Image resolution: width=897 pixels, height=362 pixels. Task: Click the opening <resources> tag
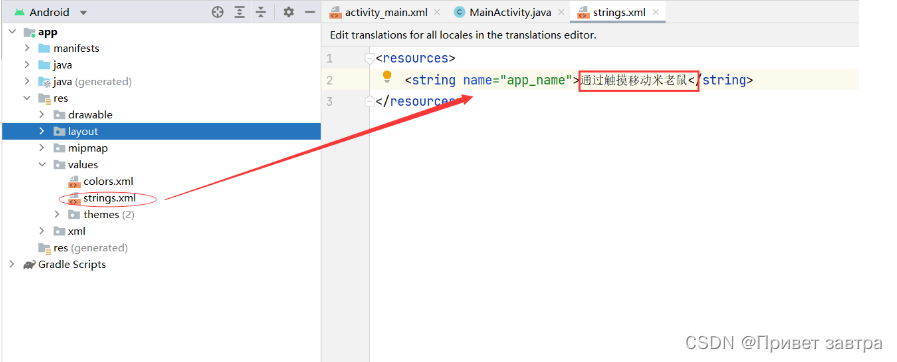tap(416, 58)
